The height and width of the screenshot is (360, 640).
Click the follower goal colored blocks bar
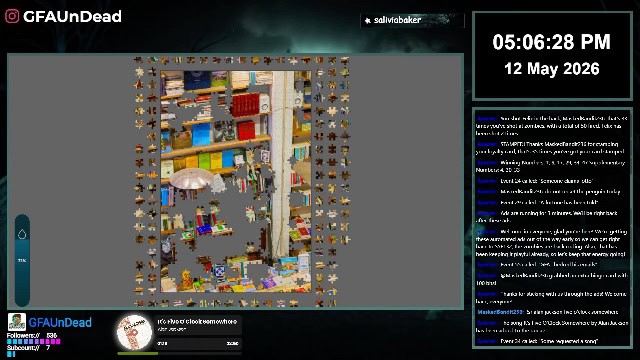coord(33,341)
